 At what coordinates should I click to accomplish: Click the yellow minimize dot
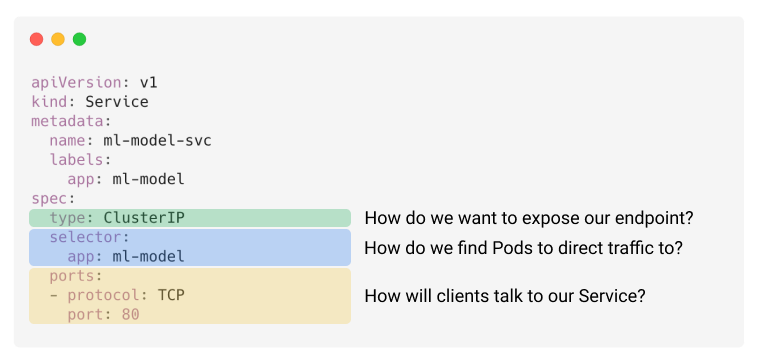pos(58,39)
